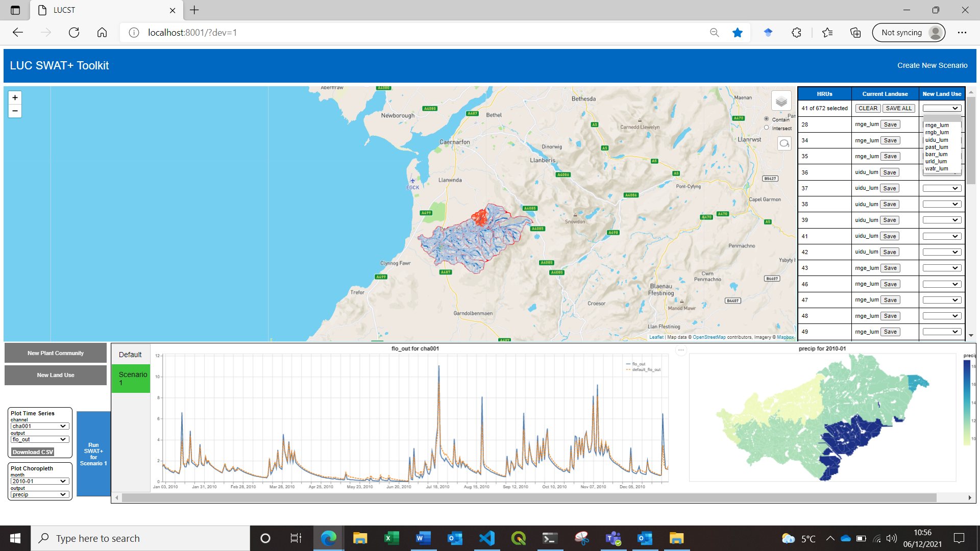Activate the lasso selection tool on map

coord(784,143)
